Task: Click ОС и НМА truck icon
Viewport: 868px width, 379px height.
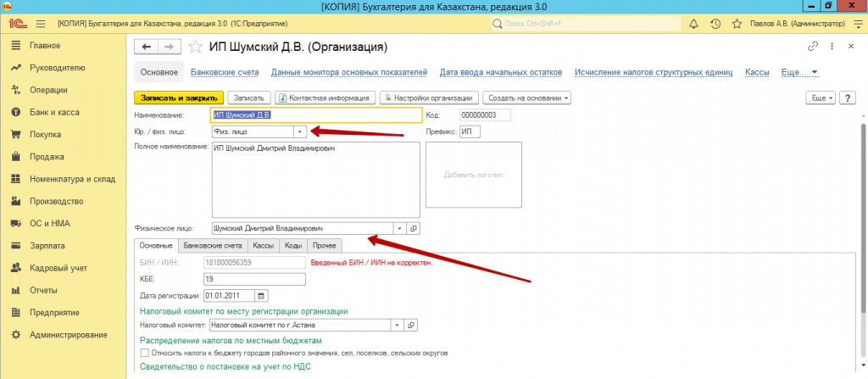Action: (x=16, y=223)
